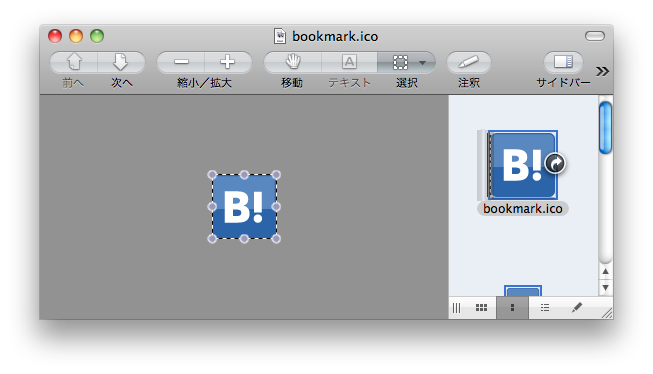The height and width of the screenshot is (374, 653).
Task: Click the top-center selection handle on image
Action: (244, 175)
